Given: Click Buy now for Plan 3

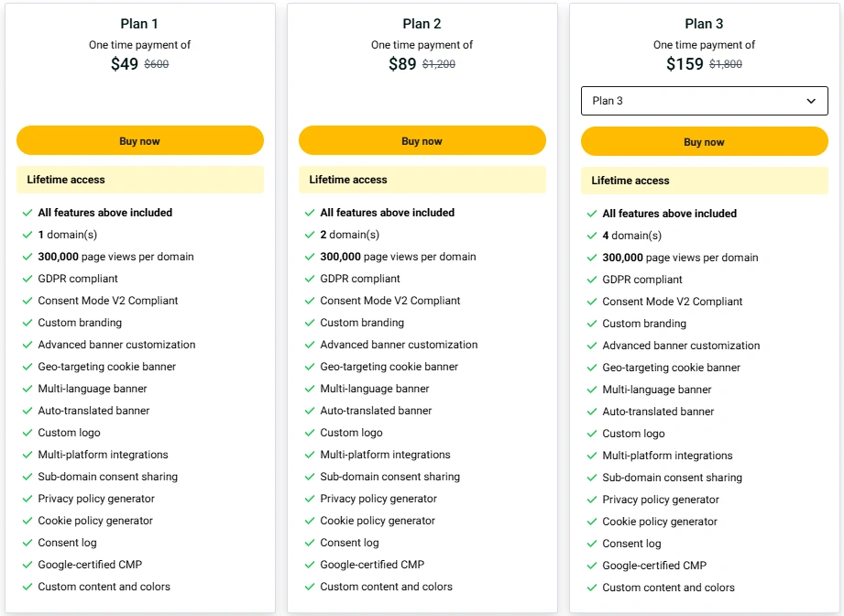Looking at the screenshot, I should pyautogui.click(x=704, y=141).
